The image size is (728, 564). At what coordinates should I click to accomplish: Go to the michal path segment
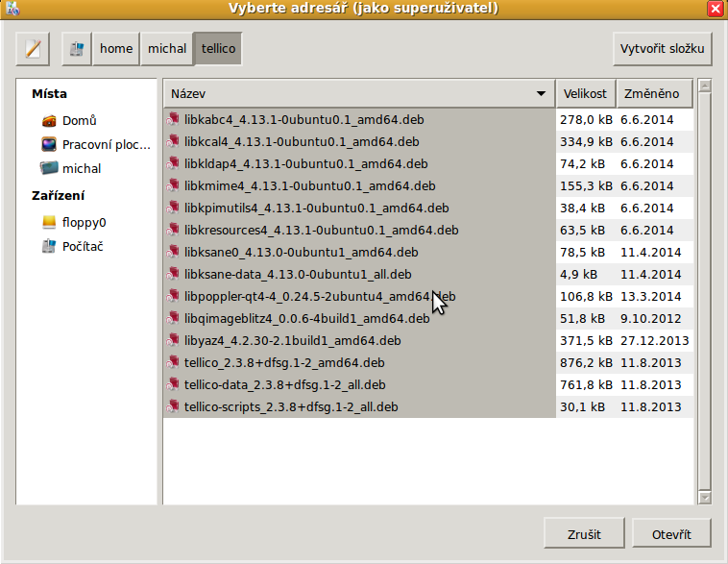(167, 49)
